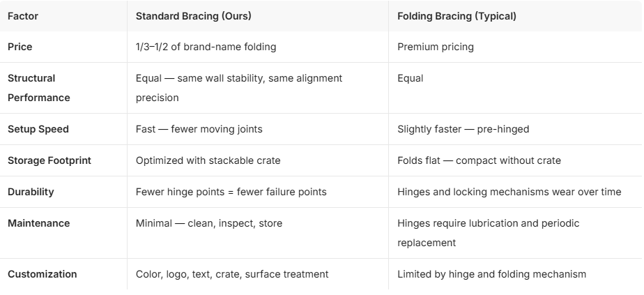Click the '1/3–1/2 of brand-name folding' cell
Viewport: 644px width, 295px height.
pos(206,47)
